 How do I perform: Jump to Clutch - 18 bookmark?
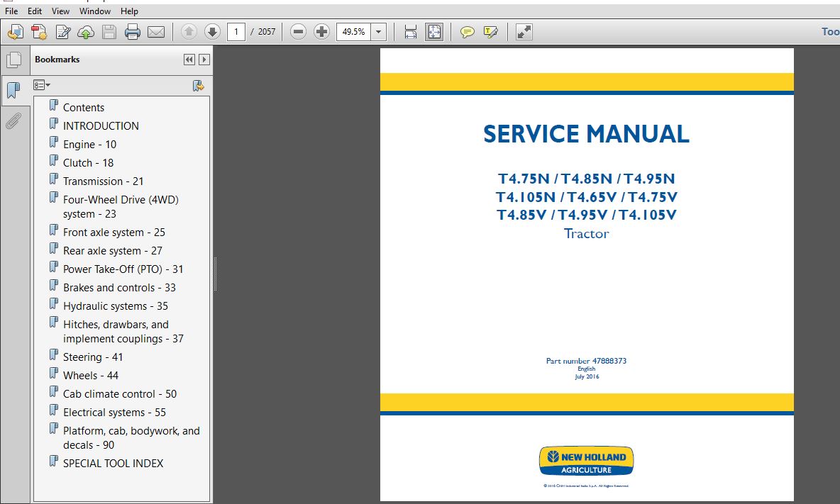point(89,162)
